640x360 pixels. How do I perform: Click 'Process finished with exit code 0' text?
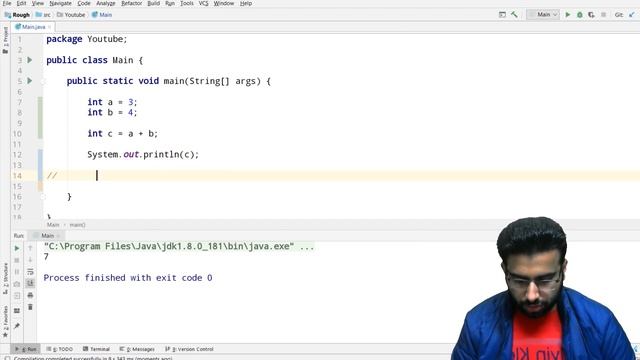point(128,278)
